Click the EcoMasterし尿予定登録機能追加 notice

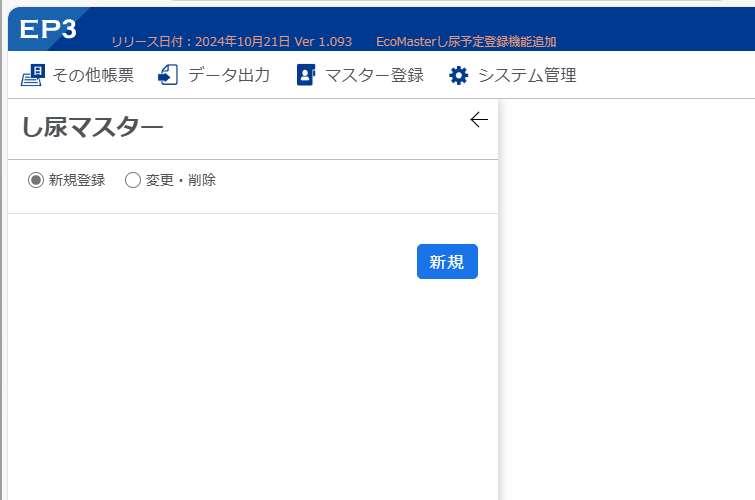466,41
